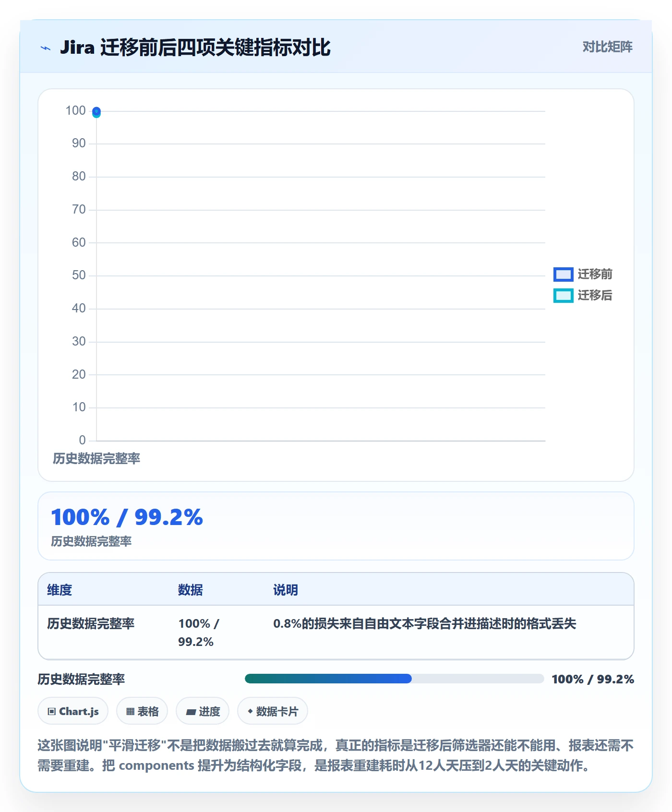Click the 迁移后 cyan legend swatch
The image size is (672, 812).
563,295
